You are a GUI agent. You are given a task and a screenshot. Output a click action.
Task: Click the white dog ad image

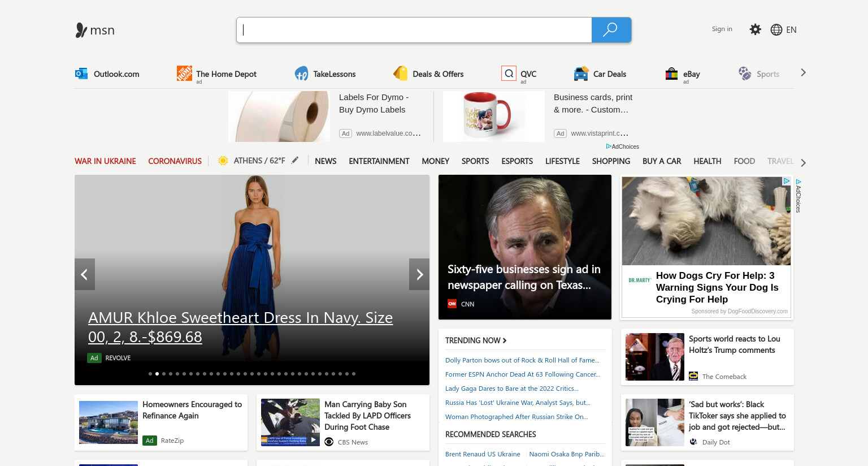coord(706,221)
